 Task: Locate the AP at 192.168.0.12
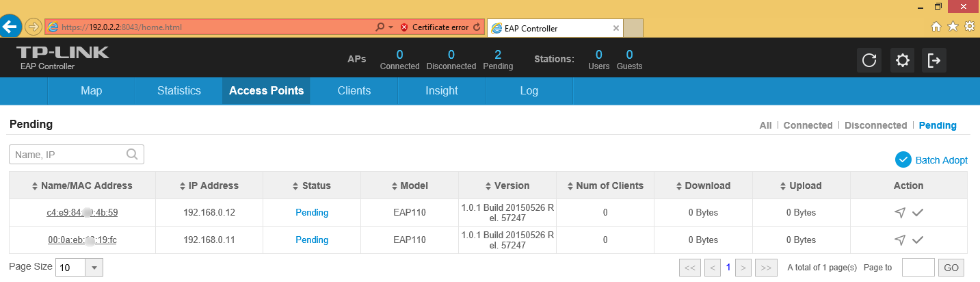click(900, 213)
